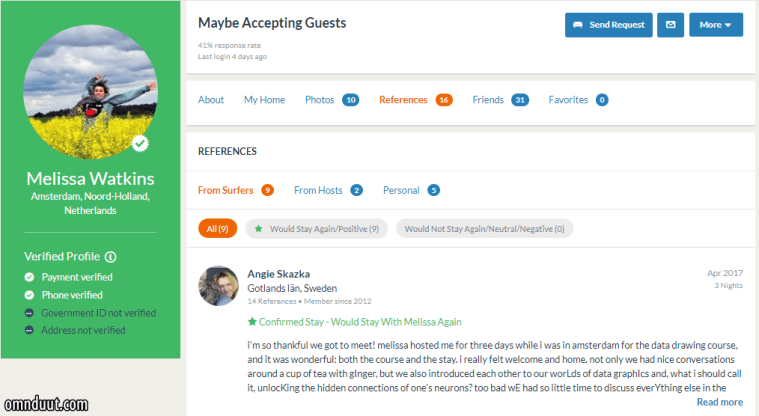Open the Photos tab
The image size is (759, 416).
coord(320,100)
